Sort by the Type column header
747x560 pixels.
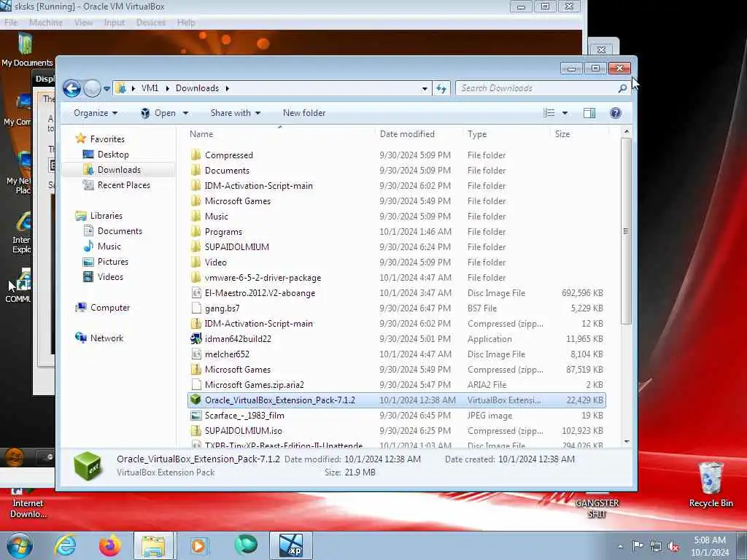point(477,134)
